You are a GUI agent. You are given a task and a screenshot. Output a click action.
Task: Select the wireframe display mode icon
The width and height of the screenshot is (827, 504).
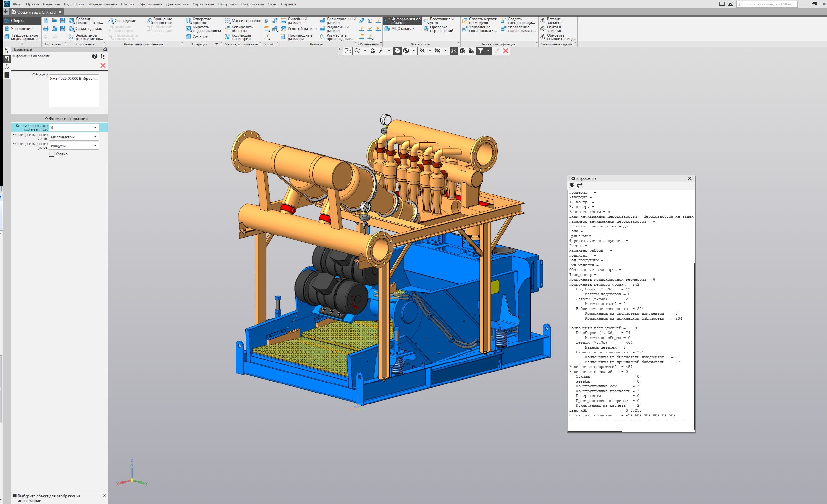[x=406, y=51]
